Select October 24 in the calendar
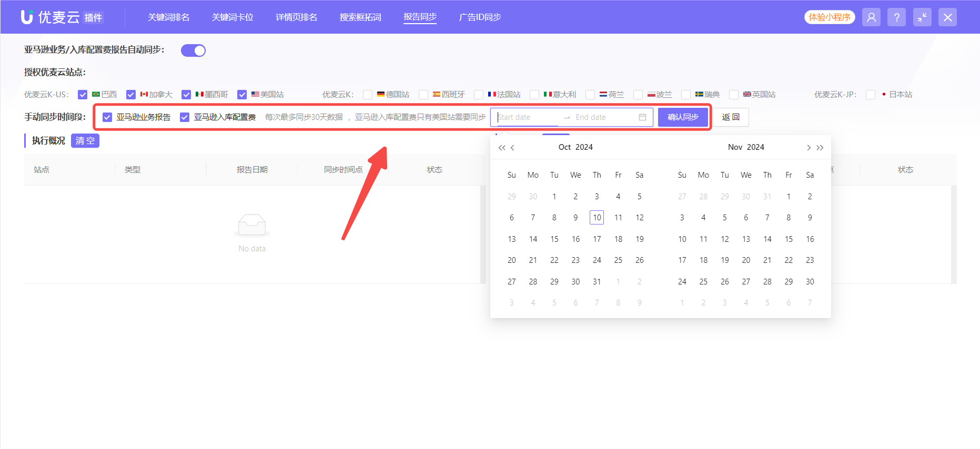980x449 pixels. [x=597, y=260]
